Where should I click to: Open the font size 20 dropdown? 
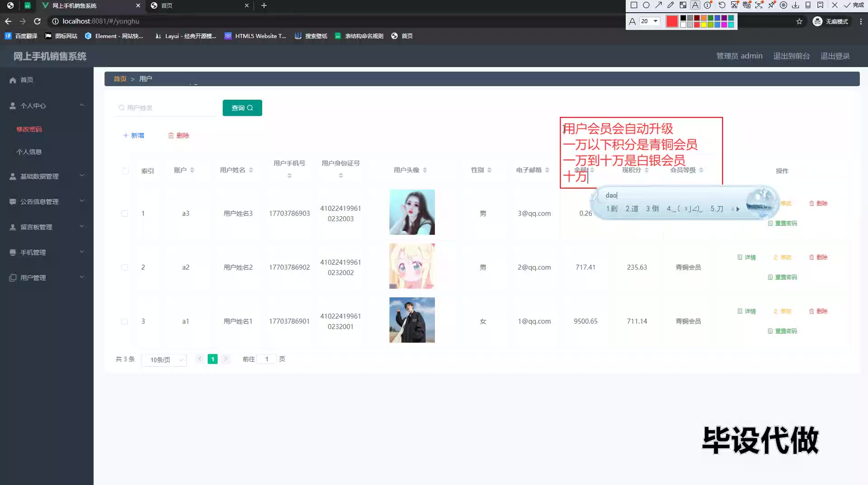(650, 21)
